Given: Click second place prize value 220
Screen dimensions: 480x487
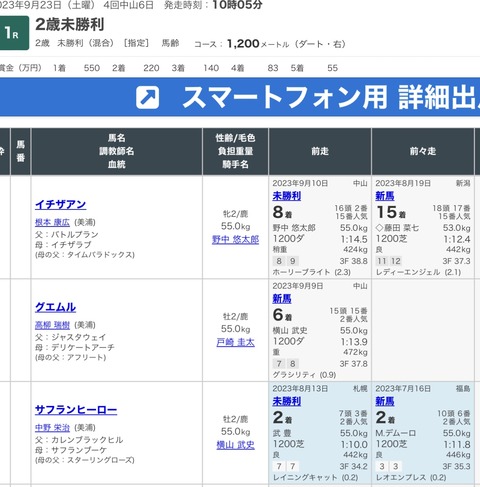Looking at the screenshot, I should [x=151, y=68].
